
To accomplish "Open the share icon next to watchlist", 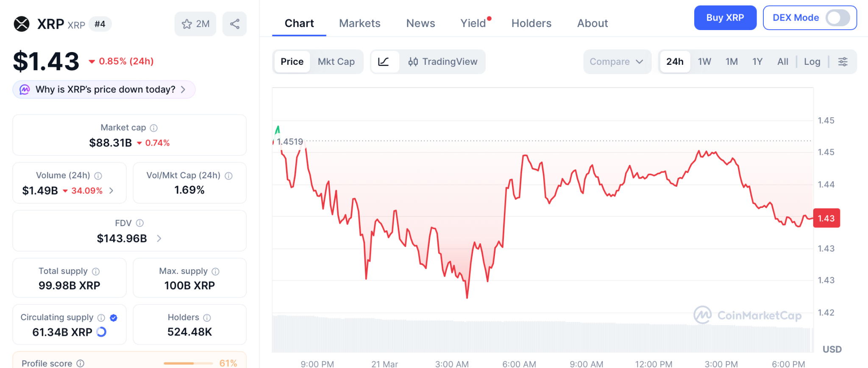I will pos(234,24).
